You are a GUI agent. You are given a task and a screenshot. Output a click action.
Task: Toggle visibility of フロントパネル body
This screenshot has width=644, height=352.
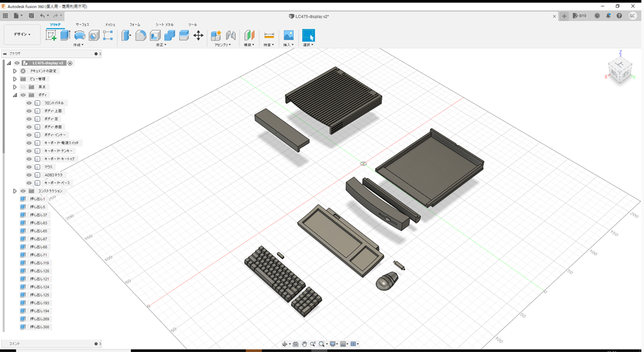[29, 103]
